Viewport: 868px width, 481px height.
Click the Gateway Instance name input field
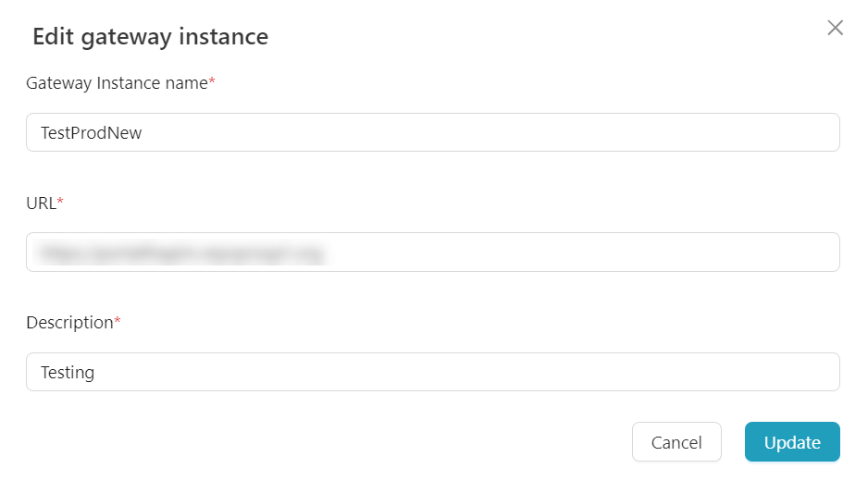click(432, 132)
